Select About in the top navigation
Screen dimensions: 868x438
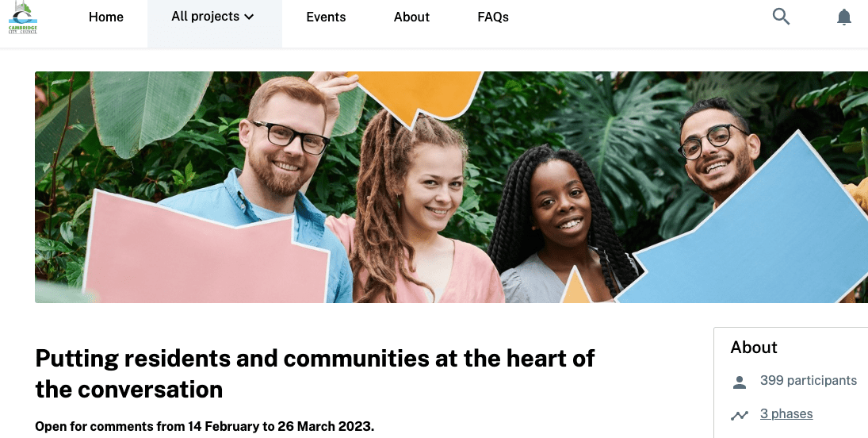(411, 17)
